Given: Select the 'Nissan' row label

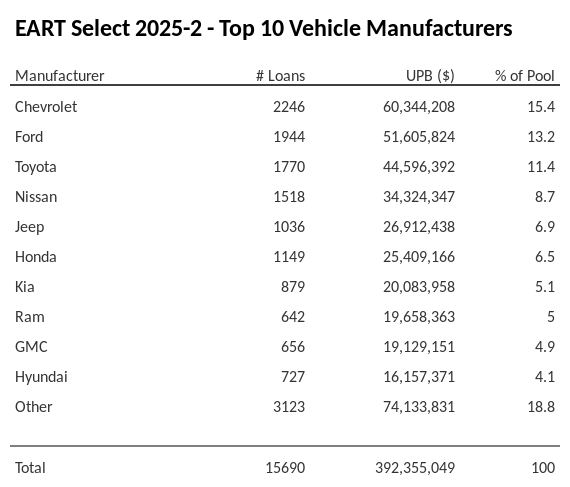Looking at the screenshot, I should [x=36, y=197].
